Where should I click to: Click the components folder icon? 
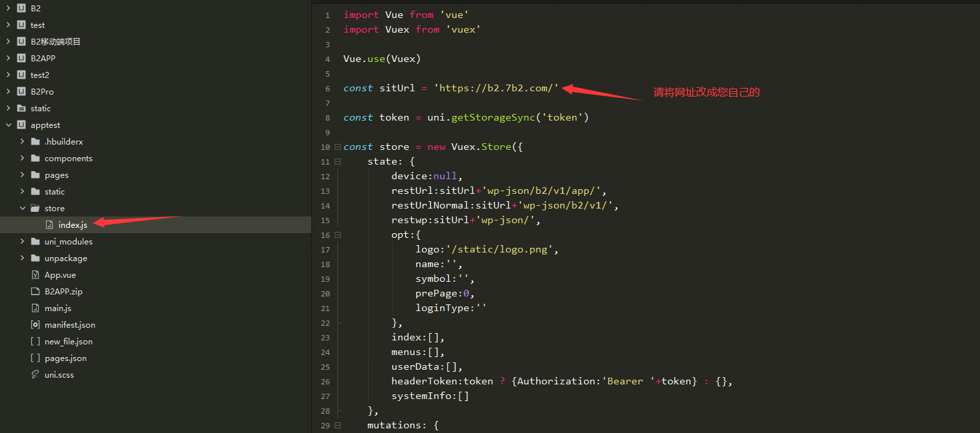[x=35, y=159]
